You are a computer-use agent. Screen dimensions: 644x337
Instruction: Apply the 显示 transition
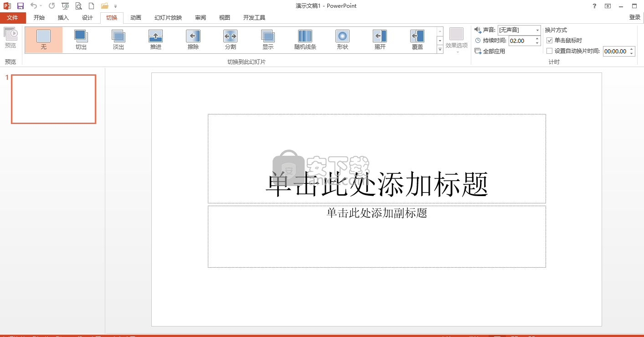pyautogui.click(x=268, y=40)
